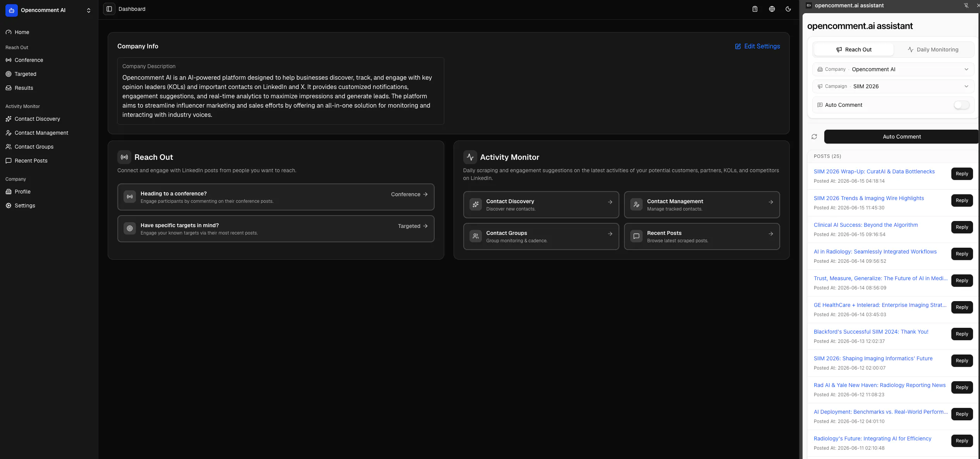Click the 'POSTS (25)' label
Viewport: 980px width, 459px height.
(x=827, y=156)
